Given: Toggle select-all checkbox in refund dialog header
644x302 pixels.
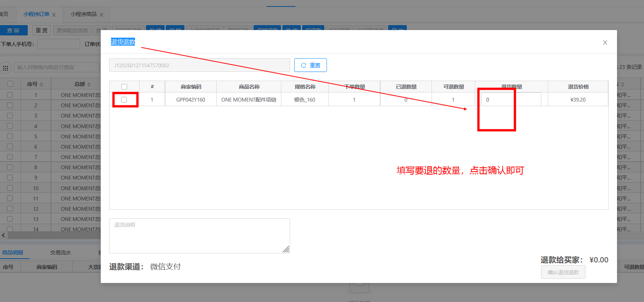Looking at the screenshot, I should point(124,87).
